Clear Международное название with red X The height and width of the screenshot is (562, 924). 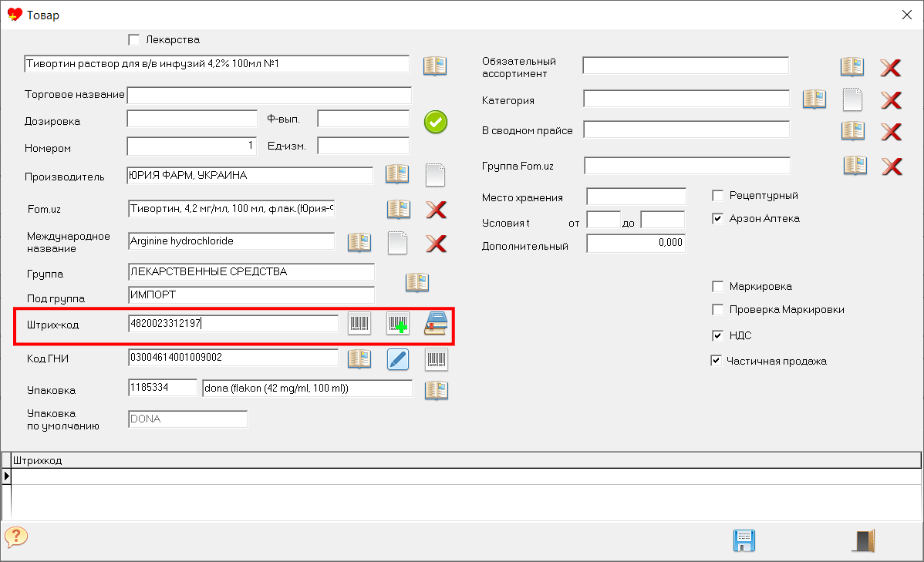point(436,244)
